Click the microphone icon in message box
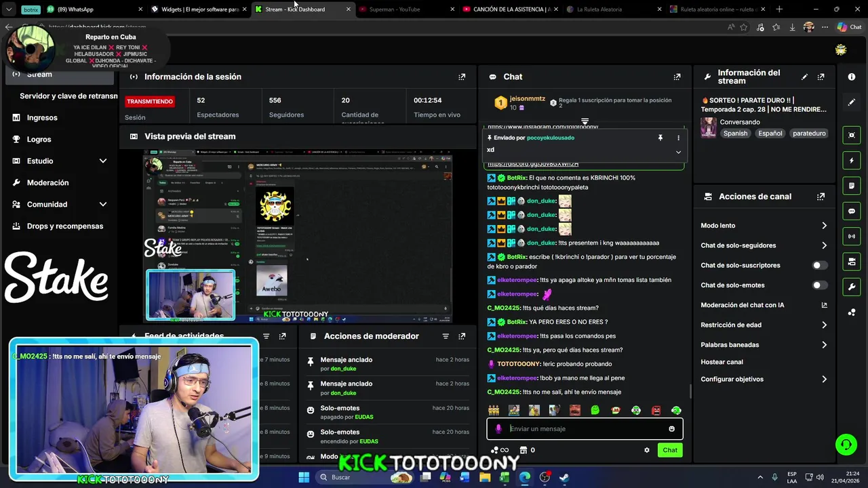 pyautogui.click(x=498, y=428)
